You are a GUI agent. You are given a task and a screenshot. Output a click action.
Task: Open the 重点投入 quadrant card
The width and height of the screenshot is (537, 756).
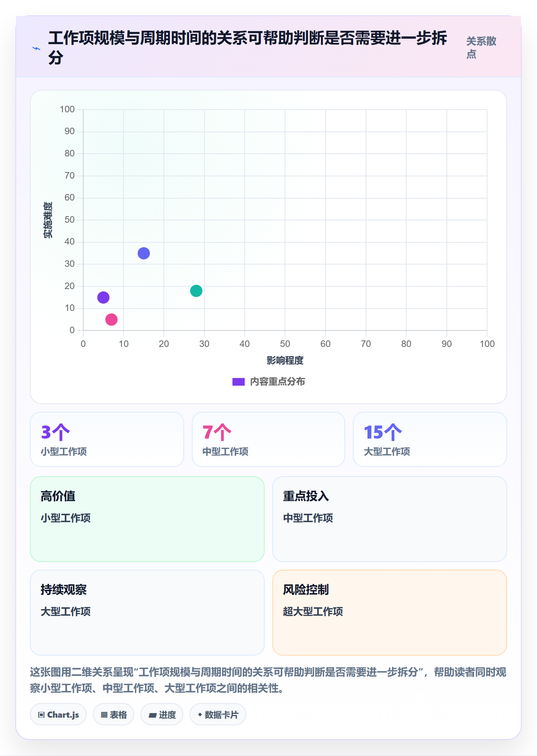click(390, 519)
